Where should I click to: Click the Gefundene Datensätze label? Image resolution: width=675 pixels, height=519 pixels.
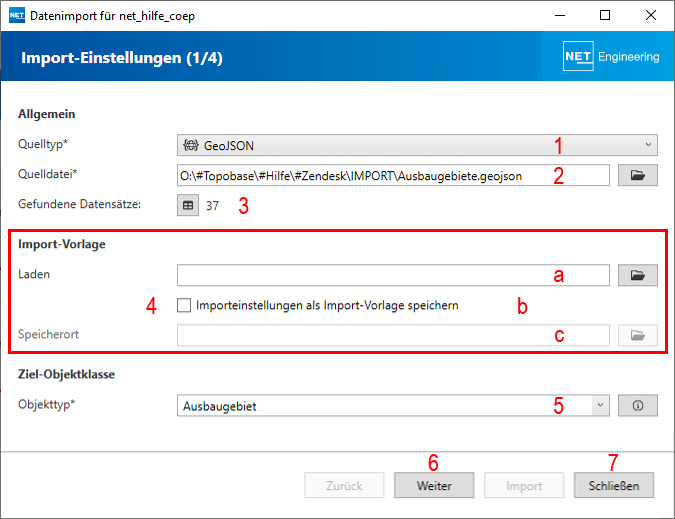pos(80,204)
